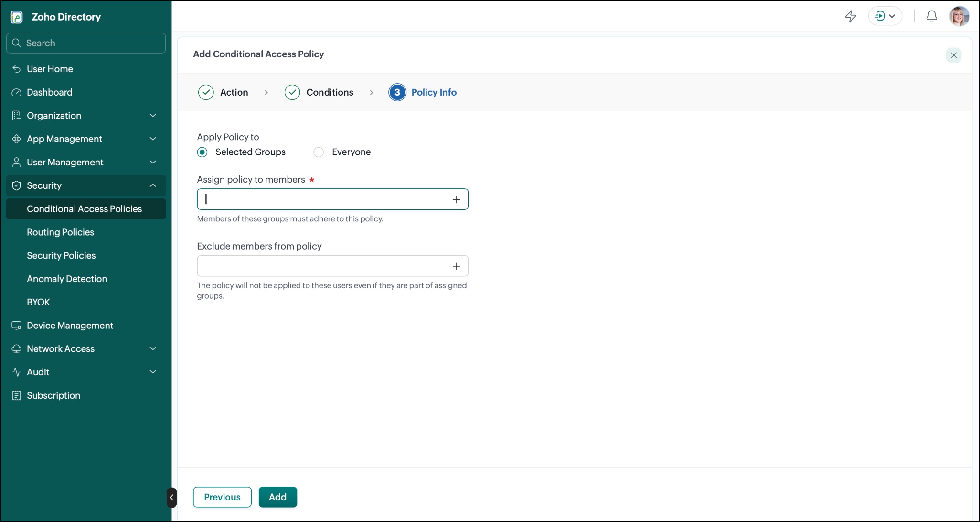Click the plus icon in Assign policy field
980x522 pixels.
tap(456, 199)
